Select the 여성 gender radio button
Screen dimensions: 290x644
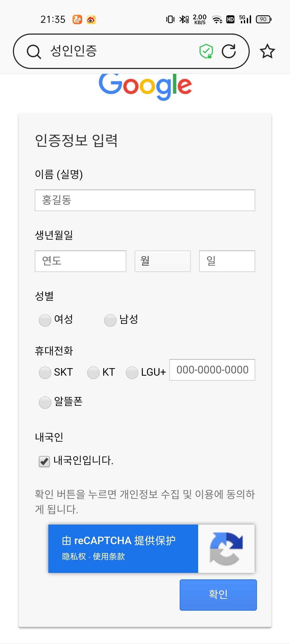point(45,320)
